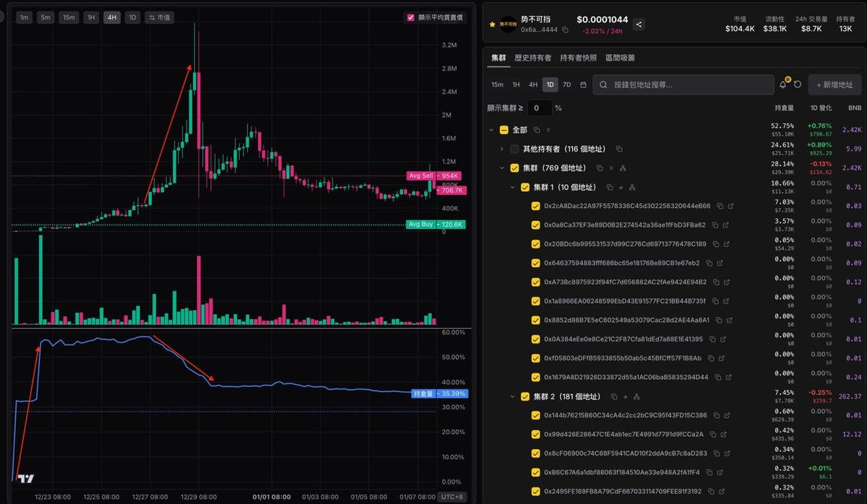
Task: Copy icon in 集群 1 row
Action: pos(608,187)
